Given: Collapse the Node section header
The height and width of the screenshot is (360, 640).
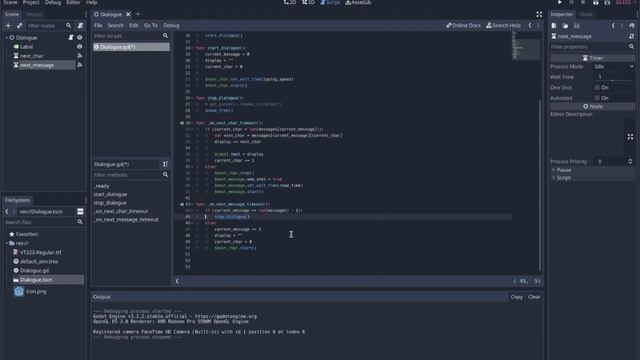Looking at the screenshot, I should click(x=593, y=106).
